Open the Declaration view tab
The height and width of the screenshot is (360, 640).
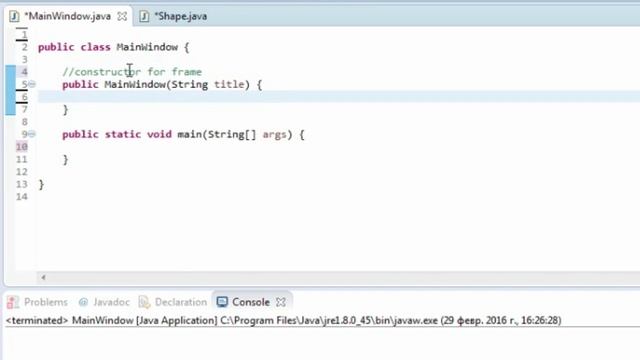(x=181, y=302)
